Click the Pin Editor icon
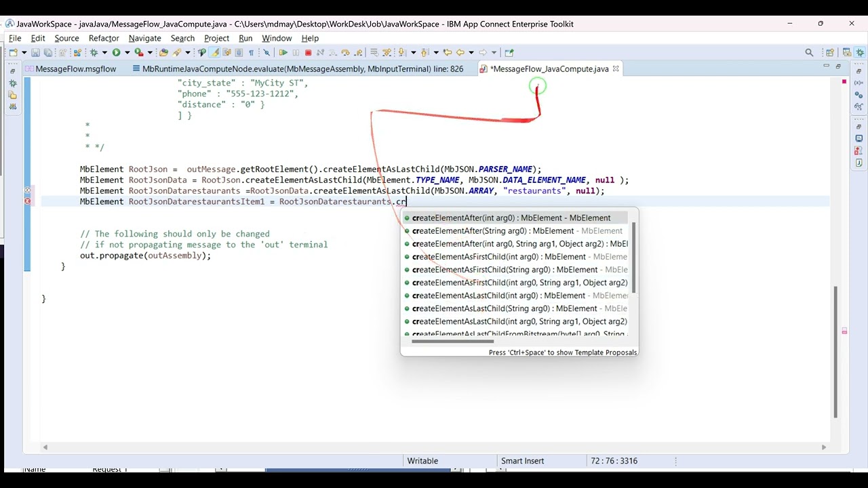 pos(509,52)
